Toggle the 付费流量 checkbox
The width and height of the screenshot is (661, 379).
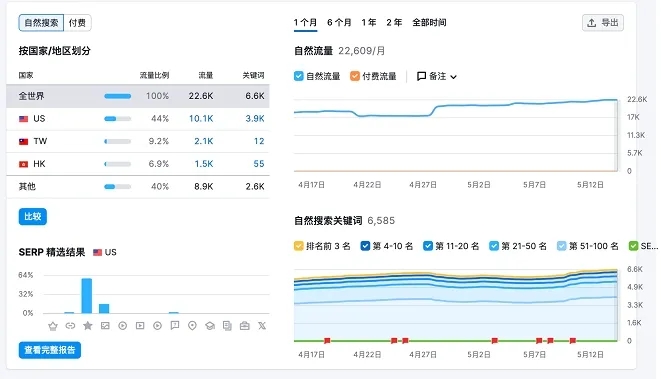[x=355, y=76]
